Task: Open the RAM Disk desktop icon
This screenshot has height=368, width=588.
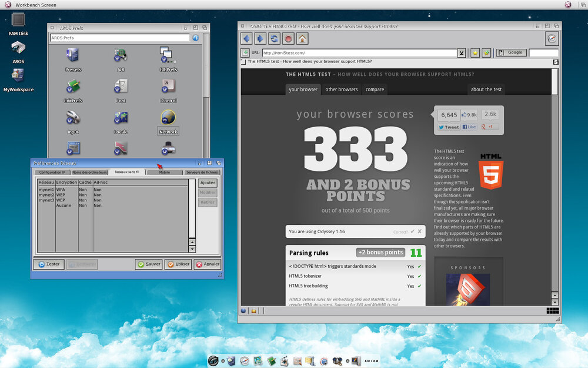Action: (18, 22)
